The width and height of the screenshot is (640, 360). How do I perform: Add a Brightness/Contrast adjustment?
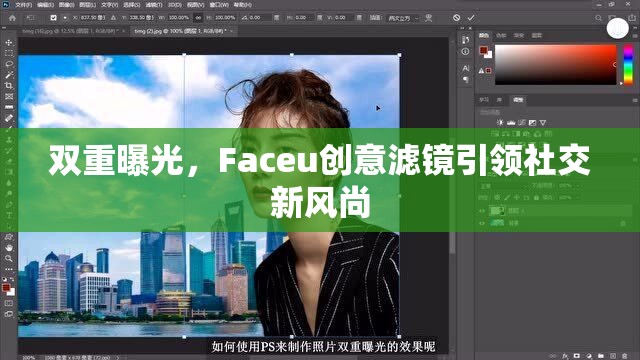tap(500, 122)
